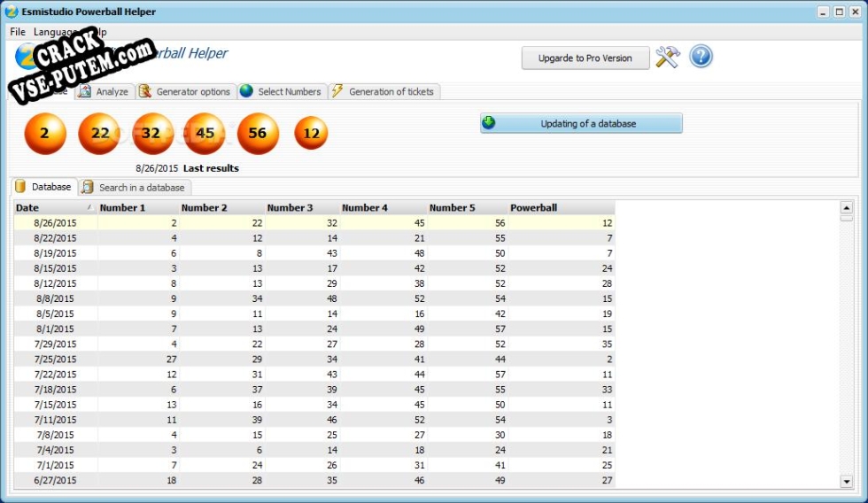Click the Generator options tab icon
The image size is (868, 503).
pos(145,91)
